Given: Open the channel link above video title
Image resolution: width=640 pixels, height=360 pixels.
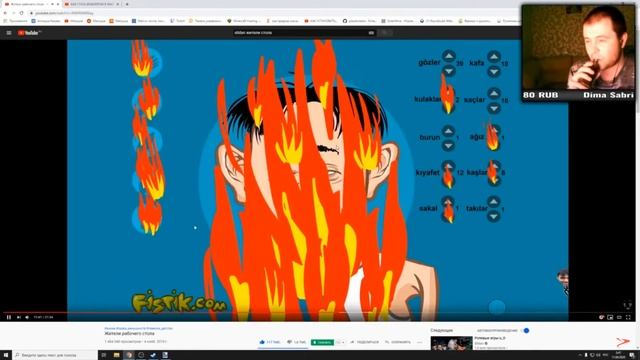Looking at the screenshot, I should tap(138, 328).
